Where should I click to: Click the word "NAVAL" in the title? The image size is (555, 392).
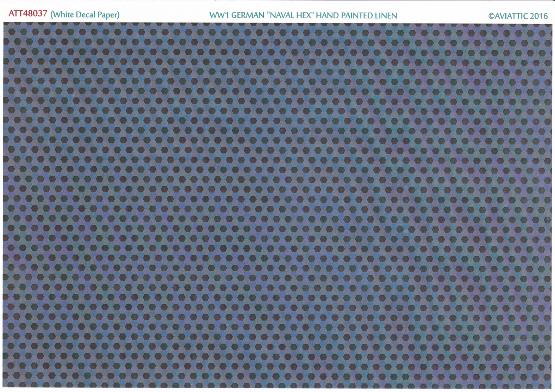pyautogui.click(x=282, y=15)
